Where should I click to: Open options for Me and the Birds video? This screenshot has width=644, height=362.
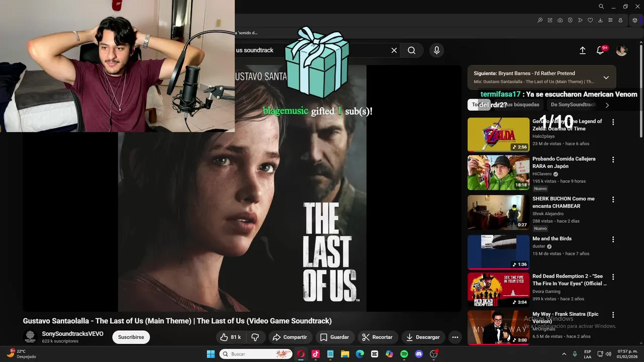[613, 240]
